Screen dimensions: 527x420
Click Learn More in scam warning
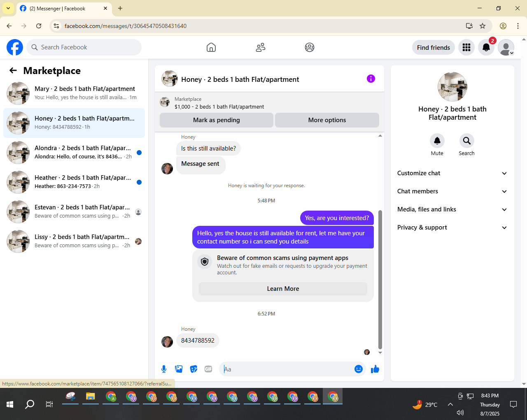(x=283, y=289)
